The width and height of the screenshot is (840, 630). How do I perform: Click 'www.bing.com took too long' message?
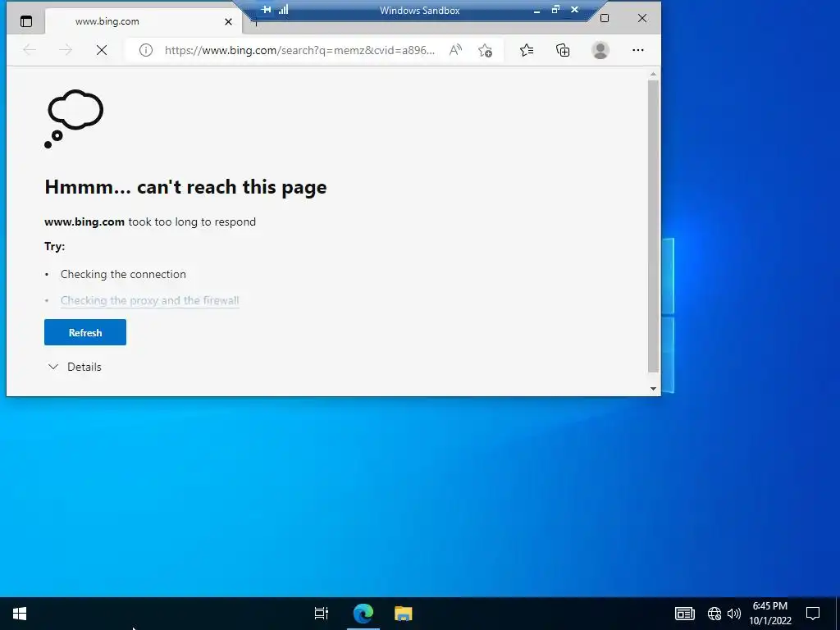(150, 221)
